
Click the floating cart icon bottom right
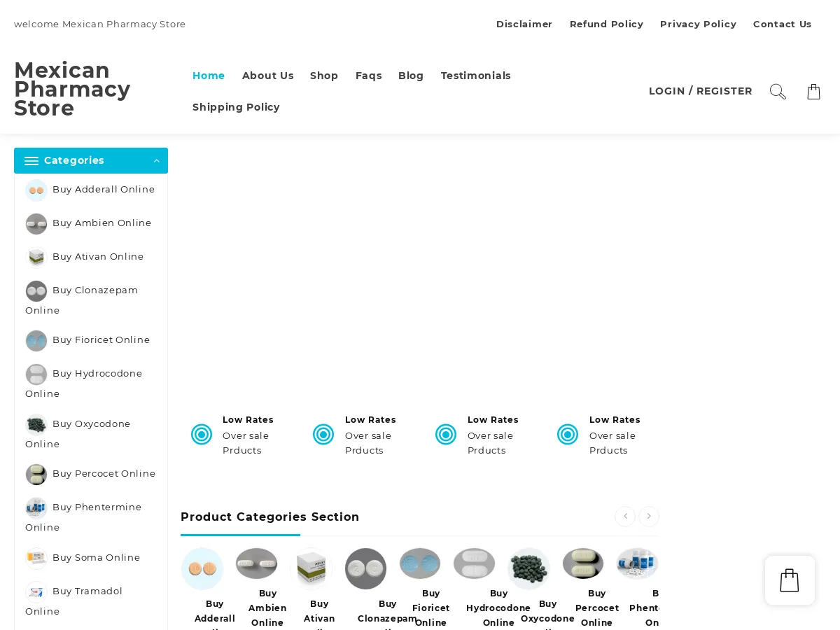[790, 580]
